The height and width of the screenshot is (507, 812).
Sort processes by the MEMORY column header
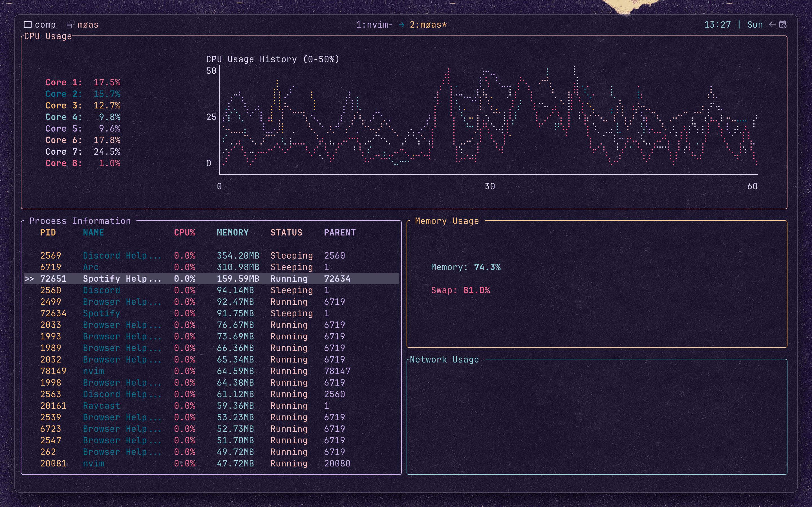pos(233,232)
